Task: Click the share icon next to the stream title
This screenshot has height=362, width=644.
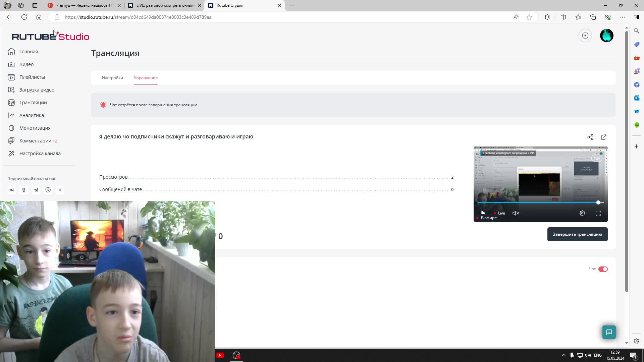Action: [590, 137]
